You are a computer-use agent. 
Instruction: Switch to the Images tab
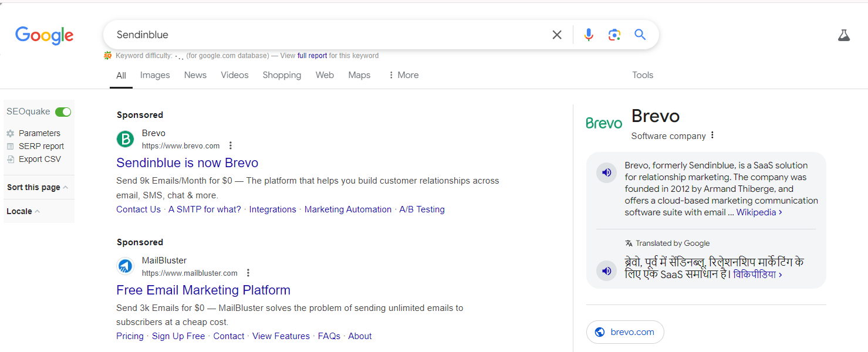point(155,75)
